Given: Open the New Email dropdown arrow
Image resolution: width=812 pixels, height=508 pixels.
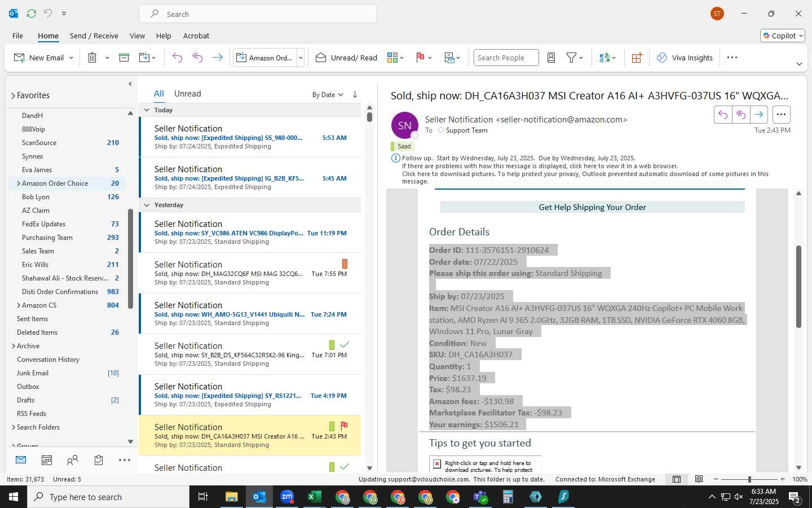Looking at the screenshot, I should coord(71,58).
